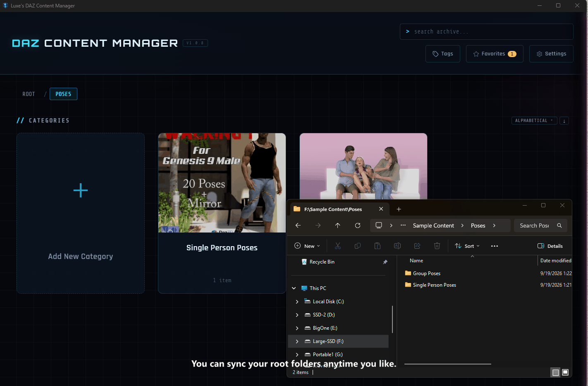588x386 pixels.
Task: Open the ALPHABETICAL sort dropdown
Action: tap(534, 120)
